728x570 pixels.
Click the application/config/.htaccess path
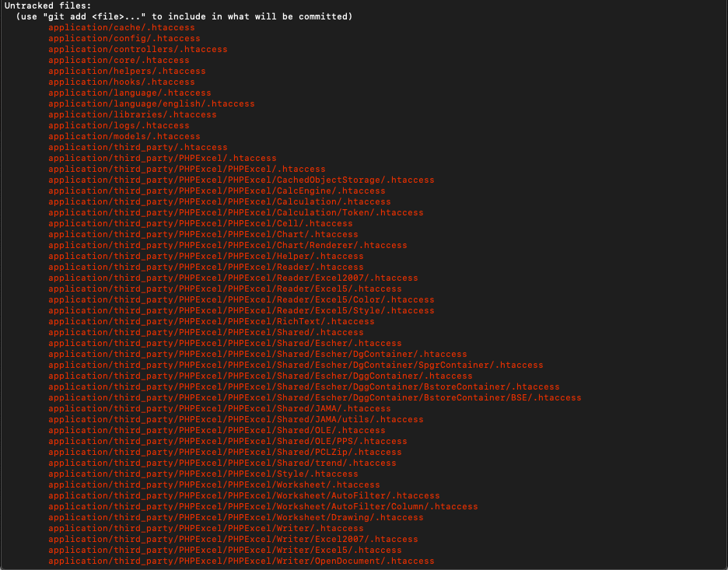[124, 38]
